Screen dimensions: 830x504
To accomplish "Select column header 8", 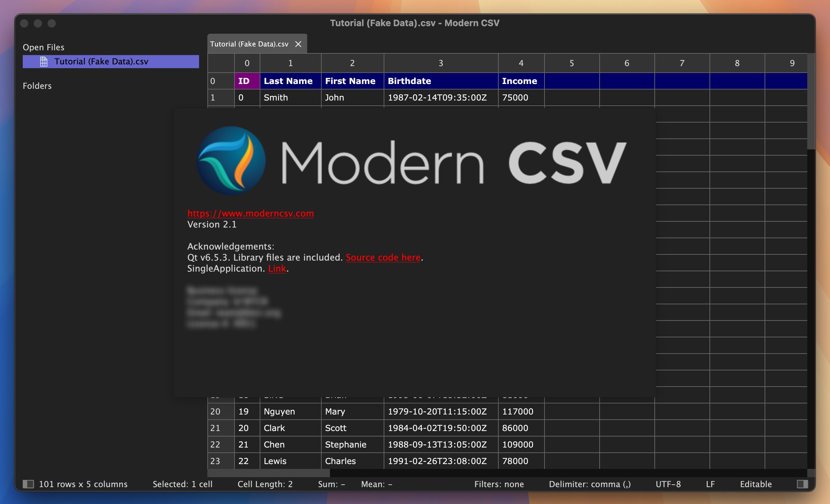I will pos(737,63).
